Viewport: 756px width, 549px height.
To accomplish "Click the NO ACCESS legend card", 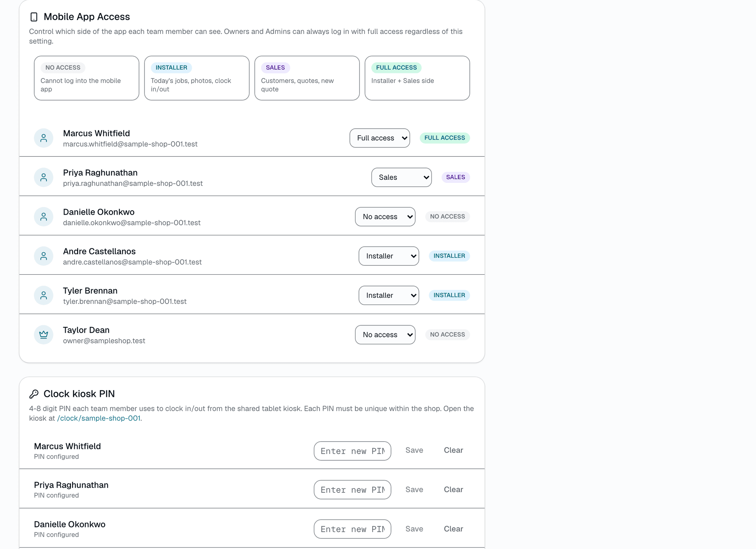I will click(x=86, y=78).
